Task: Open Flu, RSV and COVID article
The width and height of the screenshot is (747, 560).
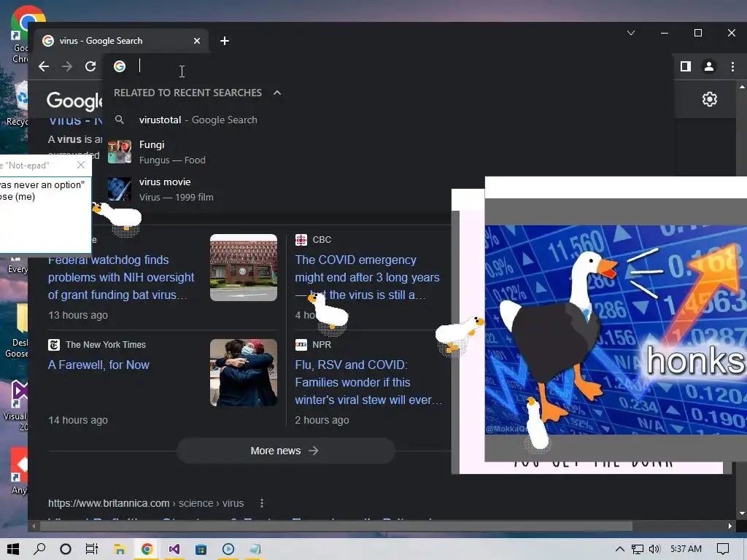Action: tap(368, 382)
